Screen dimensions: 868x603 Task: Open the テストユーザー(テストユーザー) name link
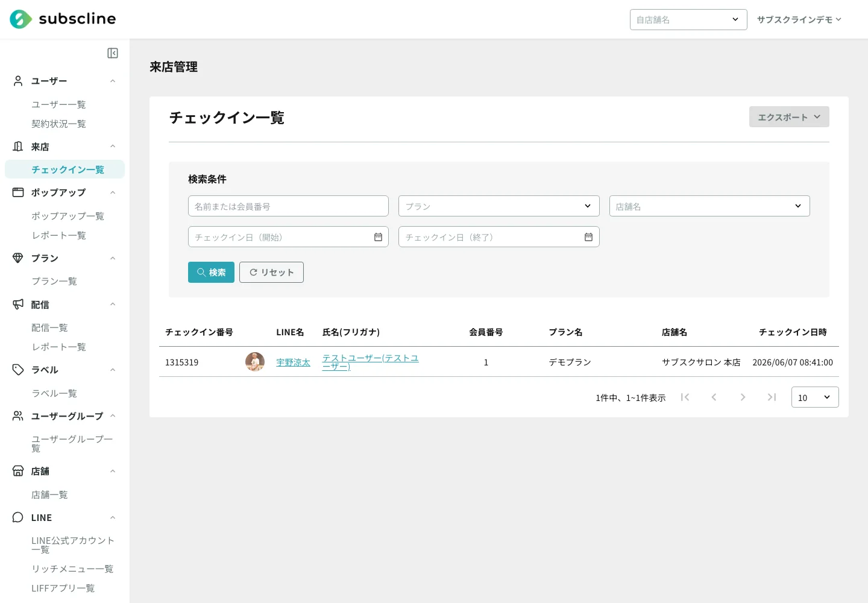[371, 362]
